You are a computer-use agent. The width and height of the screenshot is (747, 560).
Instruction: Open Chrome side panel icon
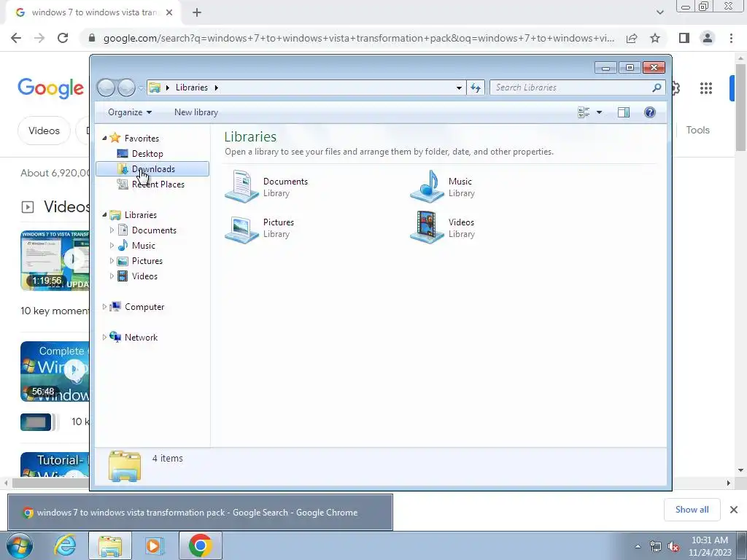point(684,38)
